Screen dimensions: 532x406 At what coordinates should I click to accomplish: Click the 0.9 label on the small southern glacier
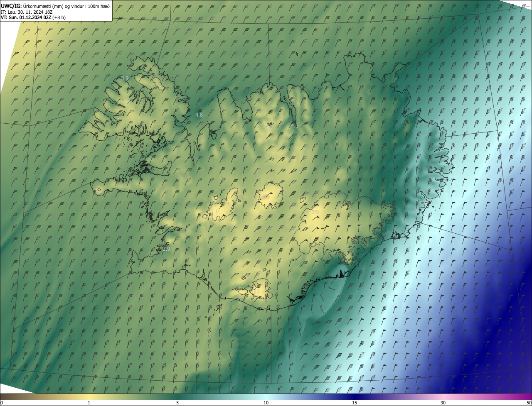coord(255,291)
